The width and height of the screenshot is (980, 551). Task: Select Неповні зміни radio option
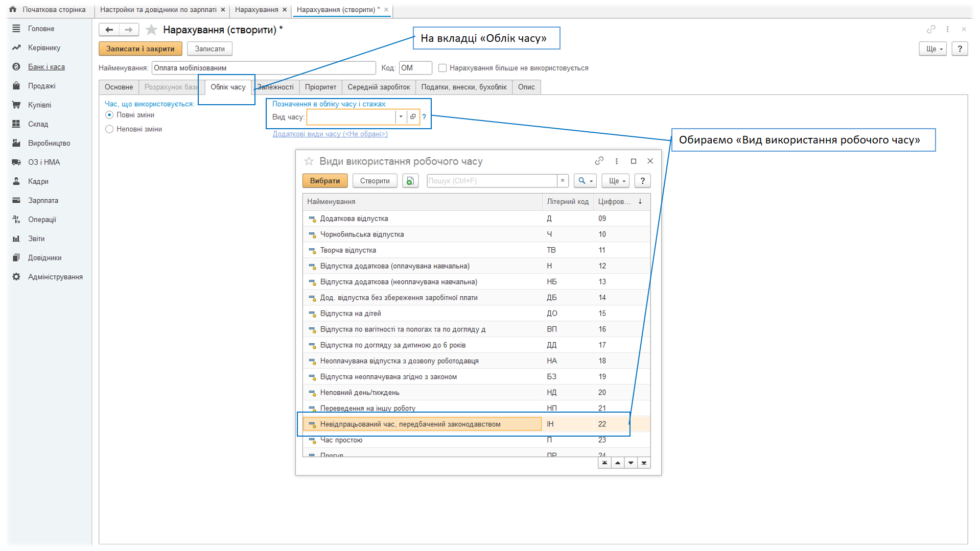(109, 129)
